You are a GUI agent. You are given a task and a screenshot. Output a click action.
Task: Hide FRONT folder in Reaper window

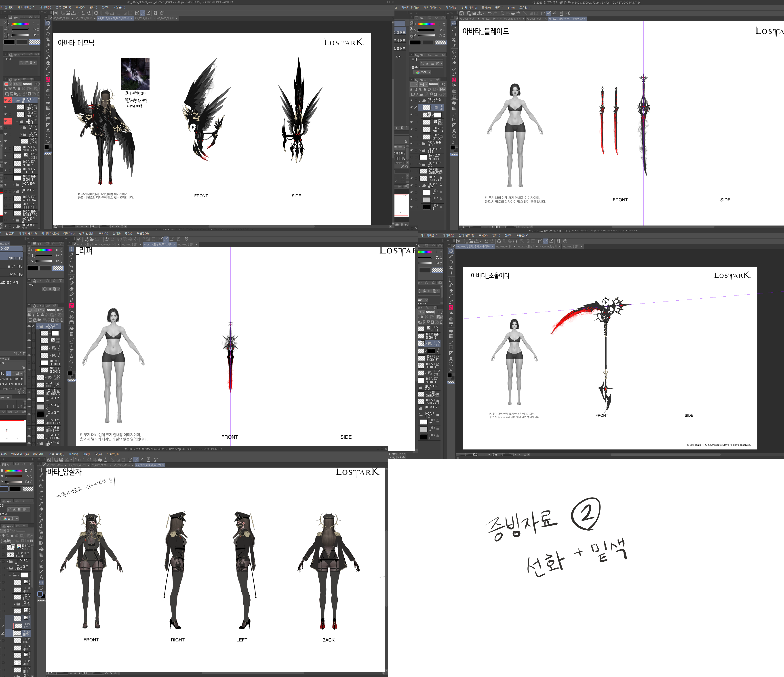coord(29,326)
